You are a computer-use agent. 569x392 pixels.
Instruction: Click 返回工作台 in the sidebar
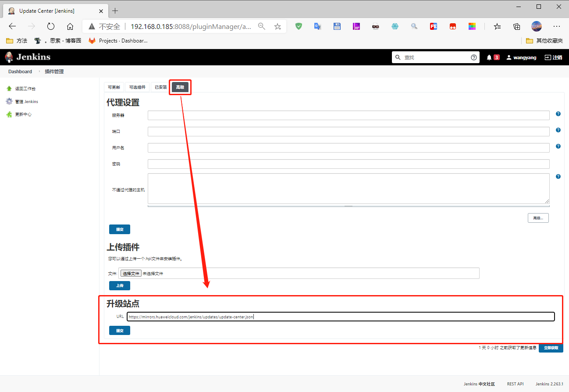click(21, 89)
